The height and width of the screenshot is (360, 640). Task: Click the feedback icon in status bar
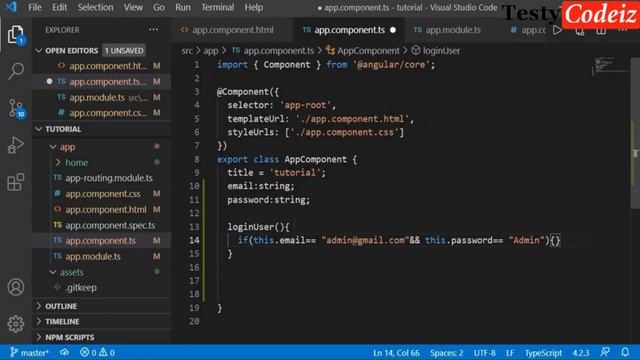[605, 352]
